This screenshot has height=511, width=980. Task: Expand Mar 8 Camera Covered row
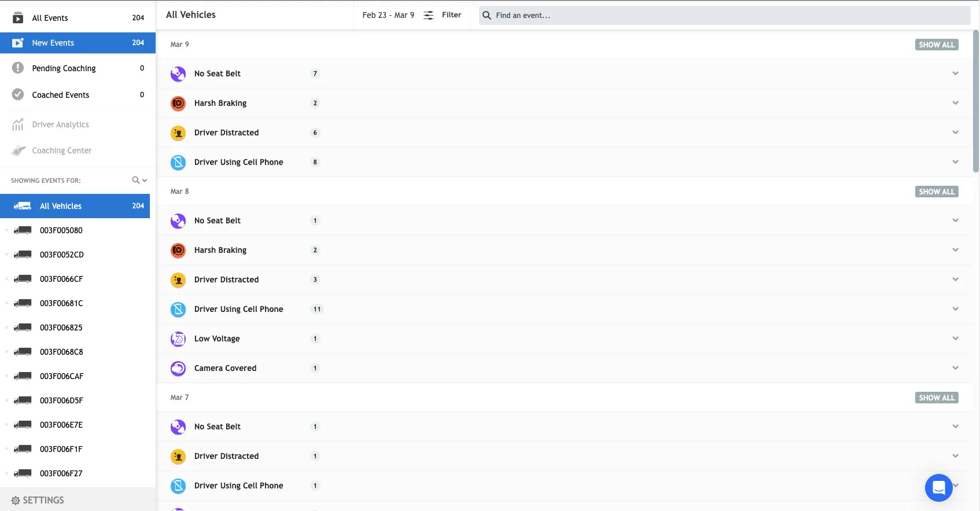955,368
